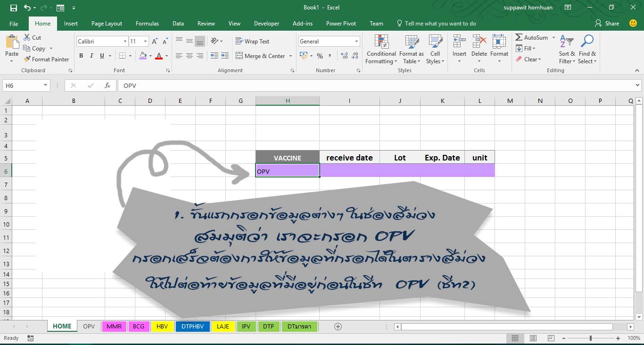The width and height of the screenshot is (644, 345).
Task: Click the Paste clipboard icon
Action: click(12, 42)
